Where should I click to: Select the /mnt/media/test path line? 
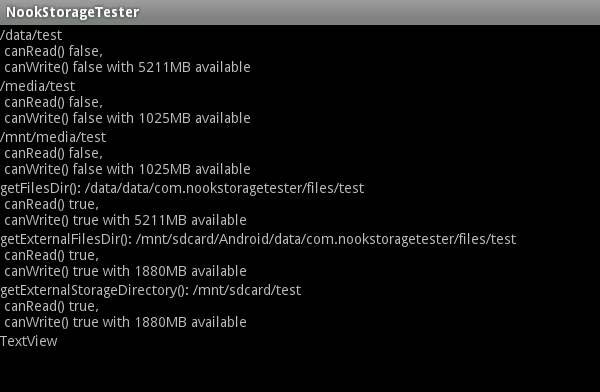(x=53, y=137)
